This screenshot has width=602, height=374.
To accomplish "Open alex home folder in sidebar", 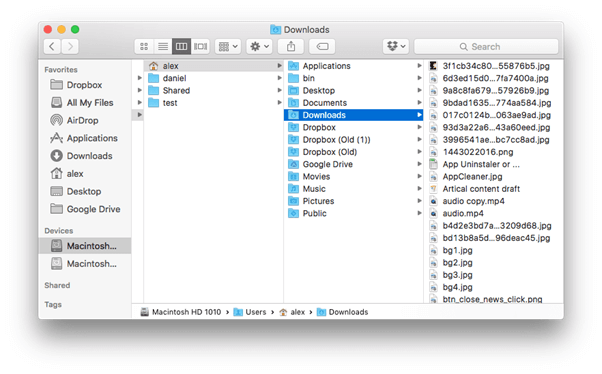I will 84,174.
